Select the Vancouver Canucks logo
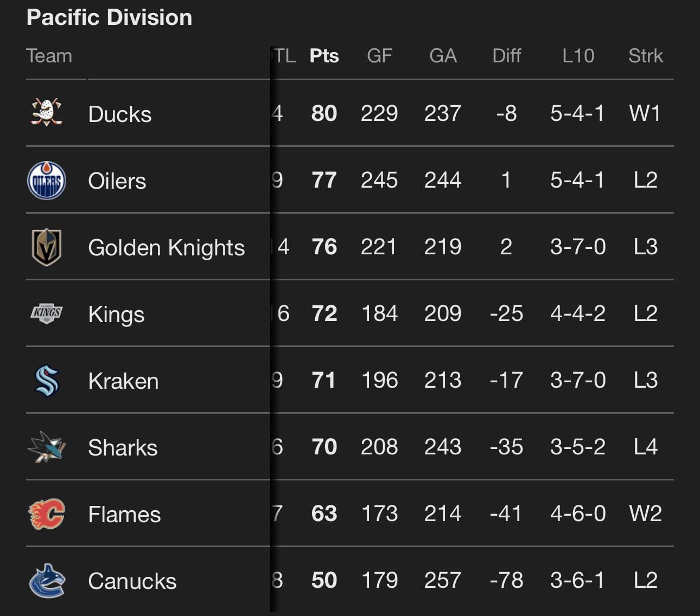This screenshot has height=616, width=700. pos(47,581)
